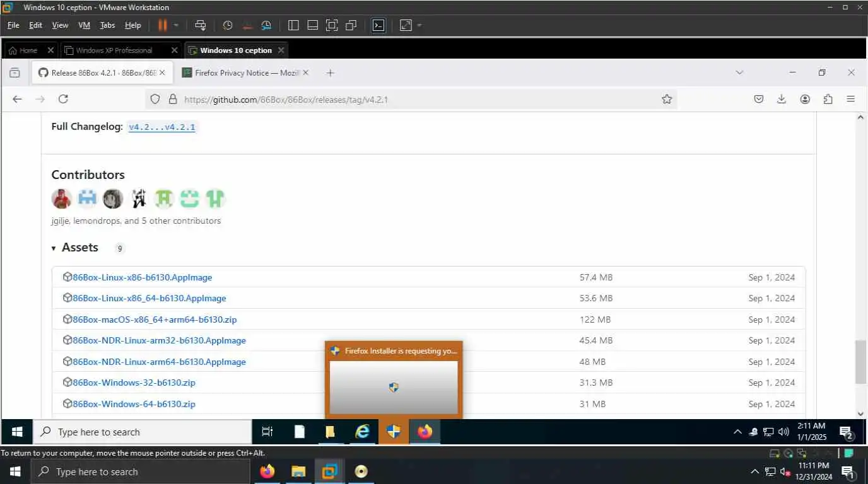Open the Firefox extensions puzzle icon
Viewport: 868px width, 484px height.
coord(828,99)
